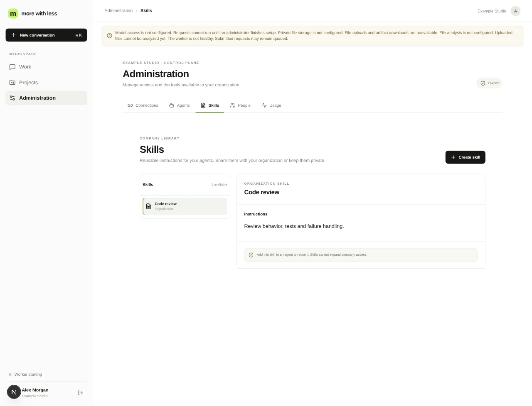The width and height of the screenshot is (532, 406).
Task: Open the 'A' account avatar
Action: click(515, 11)
